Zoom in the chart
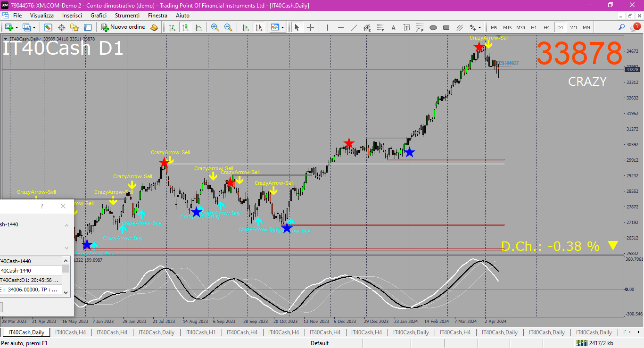Screen dimensions: 644x348 click(215, 27)
